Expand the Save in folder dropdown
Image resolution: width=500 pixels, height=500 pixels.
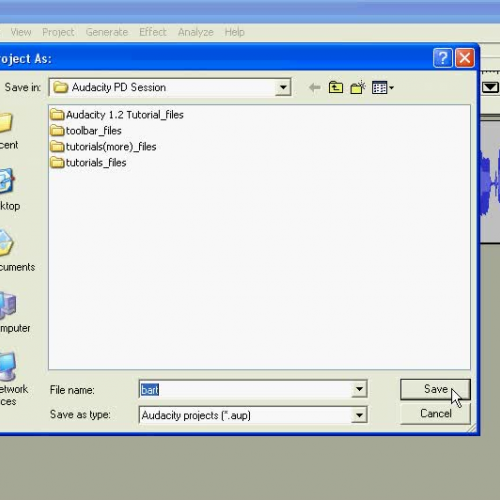(283, 87)
